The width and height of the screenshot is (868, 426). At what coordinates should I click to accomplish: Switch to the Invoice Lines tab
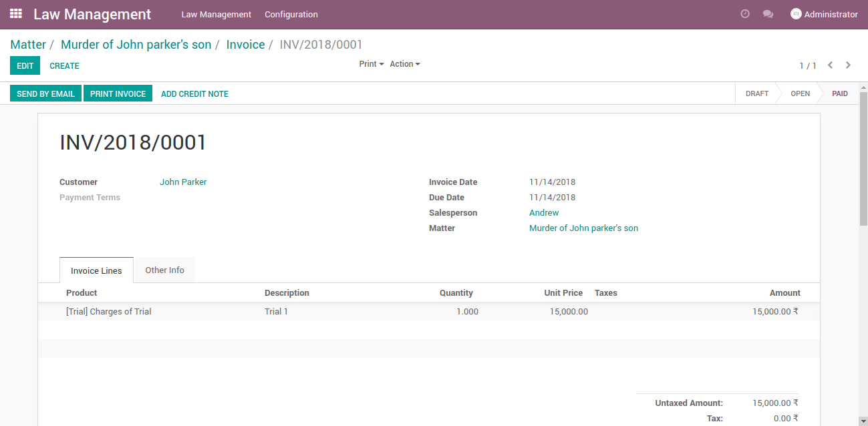[96, 270]
